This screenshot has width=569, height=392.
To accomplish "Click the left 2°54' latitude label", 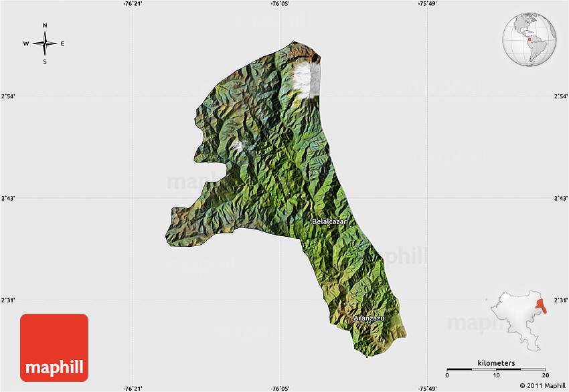I will click(9, 97).
